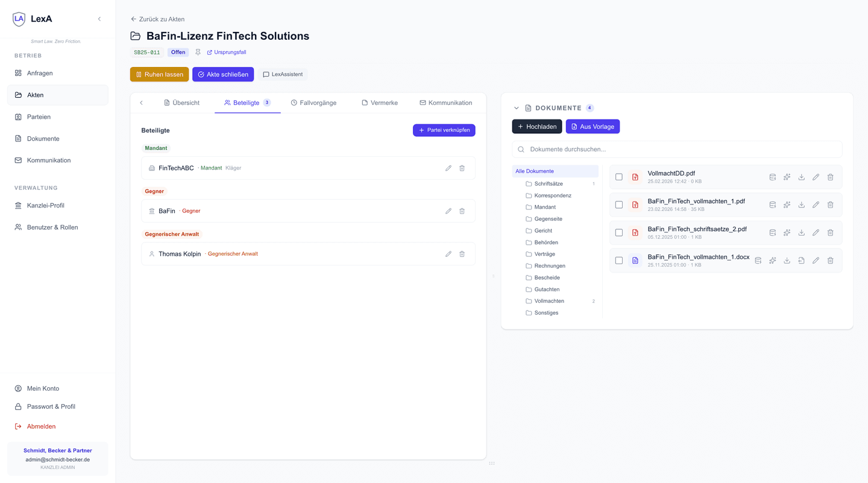868x483 pixels.
Task: Download the VollmachtDD.pdf document
Action: pos(801,177)
